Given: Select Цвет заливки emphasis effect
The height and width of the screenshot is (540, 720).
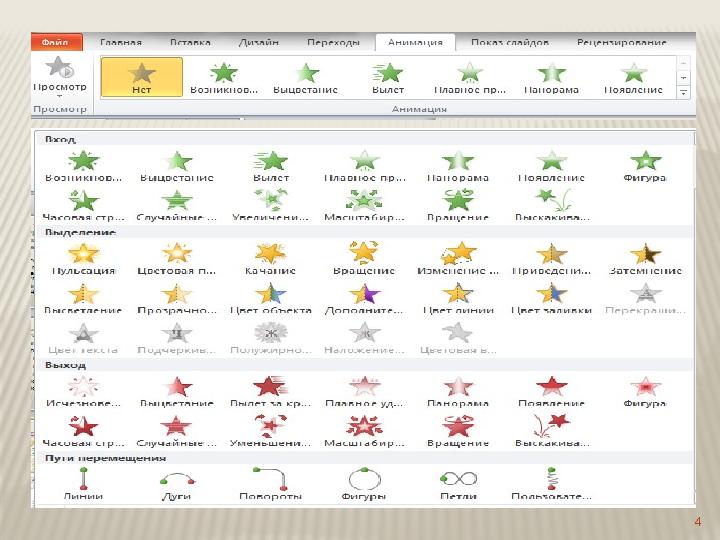Looking at the screenshot, I should point(552,298).
